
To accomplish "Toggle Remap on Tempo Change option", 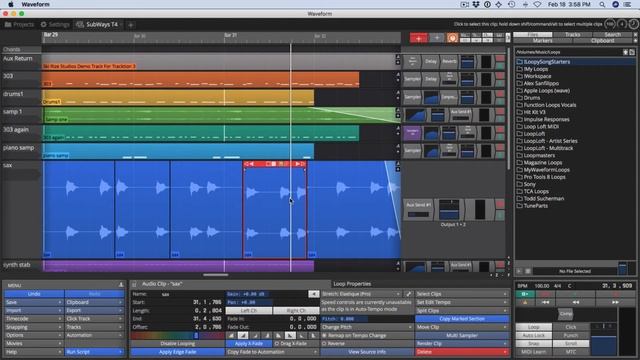I will tap(367, 336).
